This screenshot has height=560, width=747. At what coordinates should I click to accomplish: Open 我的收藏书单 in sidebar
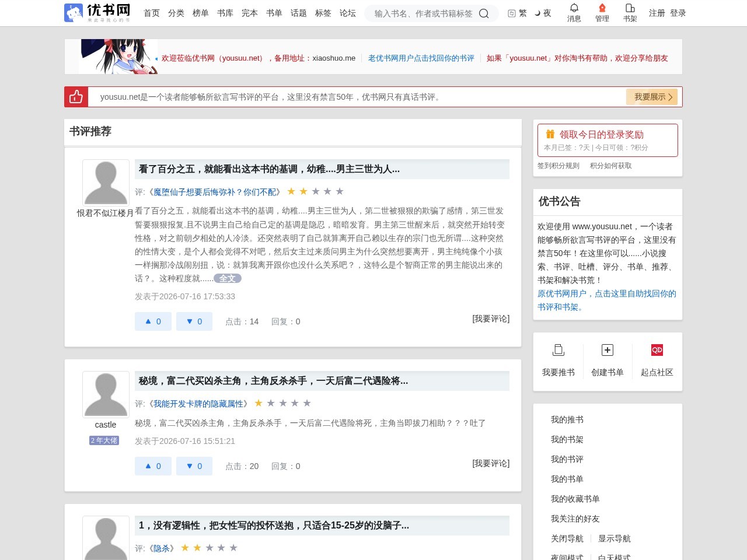(575, 499)
